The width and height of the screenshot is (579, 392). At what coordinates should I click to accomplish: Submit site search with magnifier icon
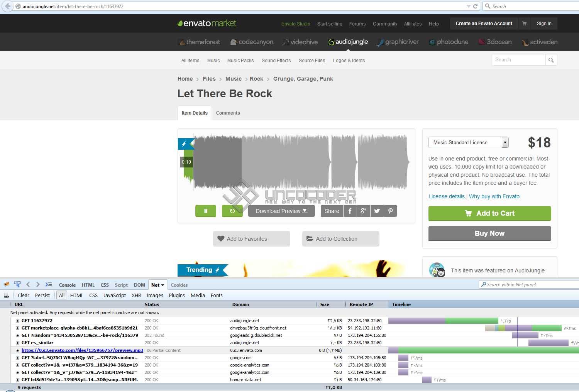click(551, 60)
